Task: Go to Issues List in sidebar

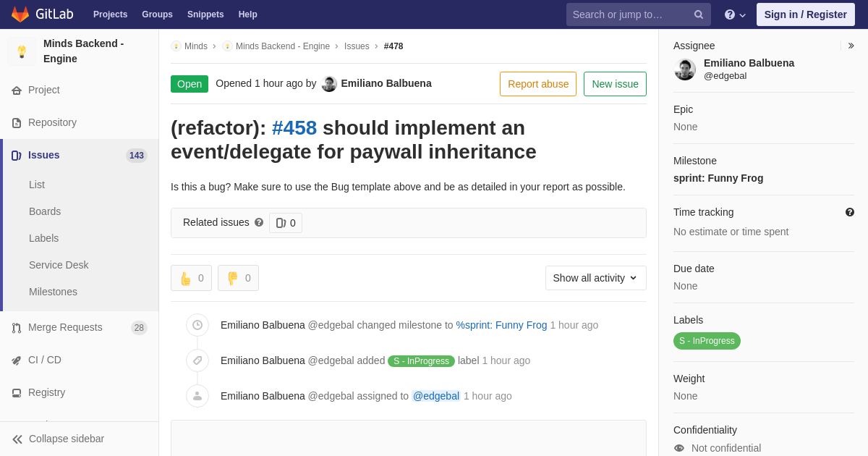Action: coord(37,185)
